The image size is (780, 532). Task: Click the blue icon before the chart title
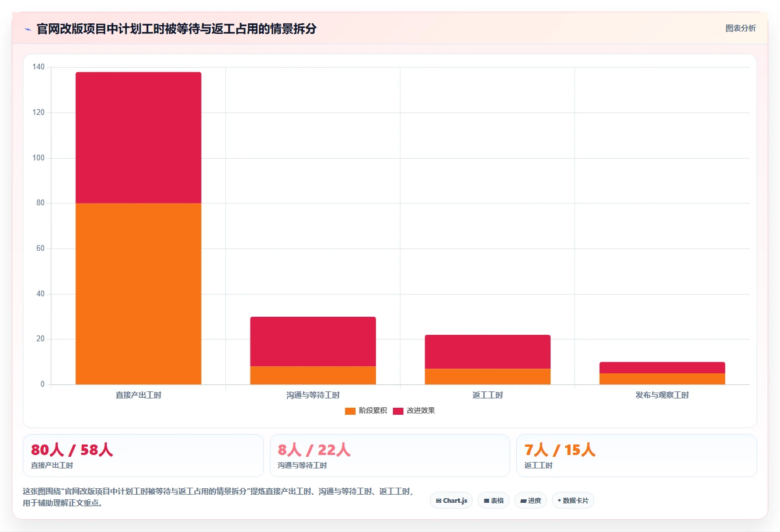(27, 29)
